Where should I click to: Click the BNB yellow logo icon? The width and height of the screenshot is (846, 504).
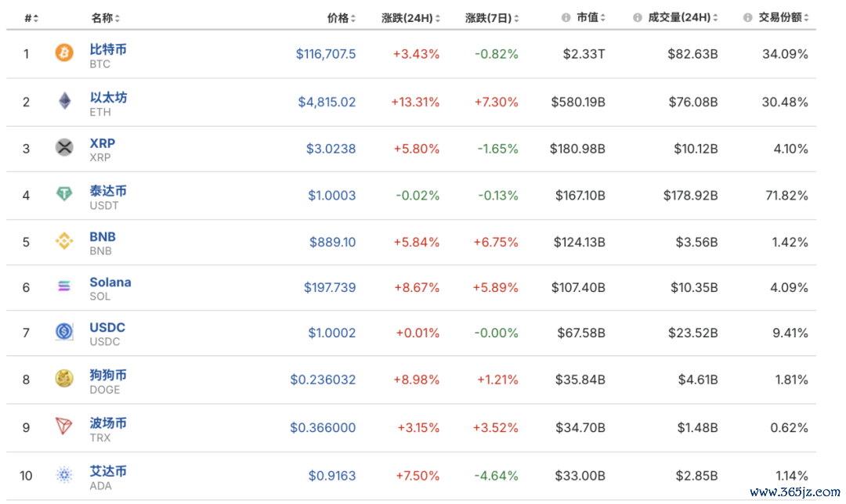(x=64, y=241)
